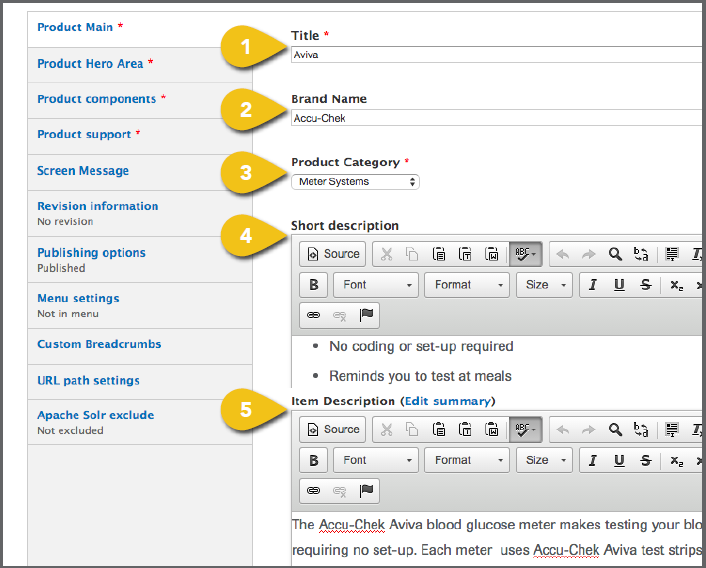Switch to the Product Main tab

[x=140, y=28]
